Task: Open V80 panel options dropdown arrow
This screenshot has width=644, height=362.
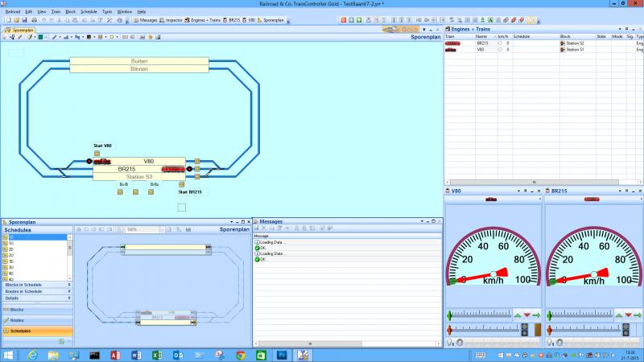Action: [x=518, y=191]
